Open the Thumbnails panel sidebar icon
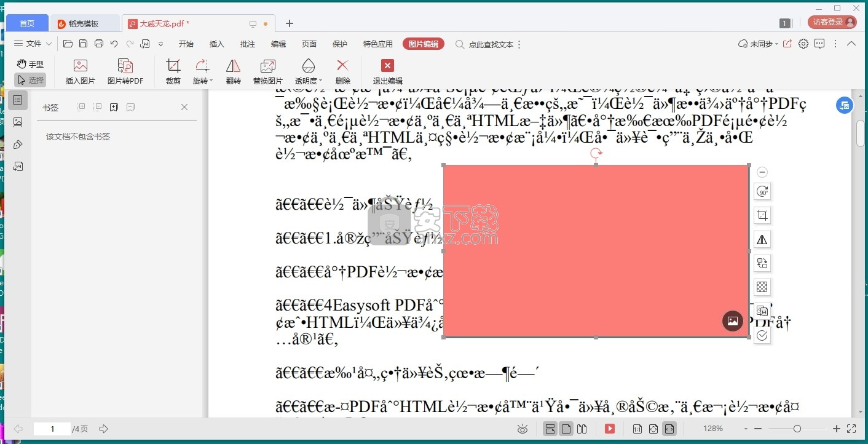 tap(18, 122)
